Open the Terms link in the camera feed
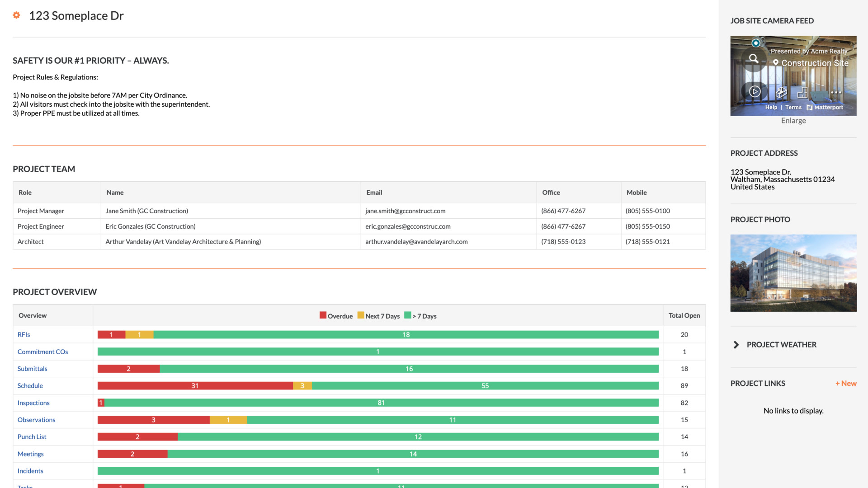 793,107
